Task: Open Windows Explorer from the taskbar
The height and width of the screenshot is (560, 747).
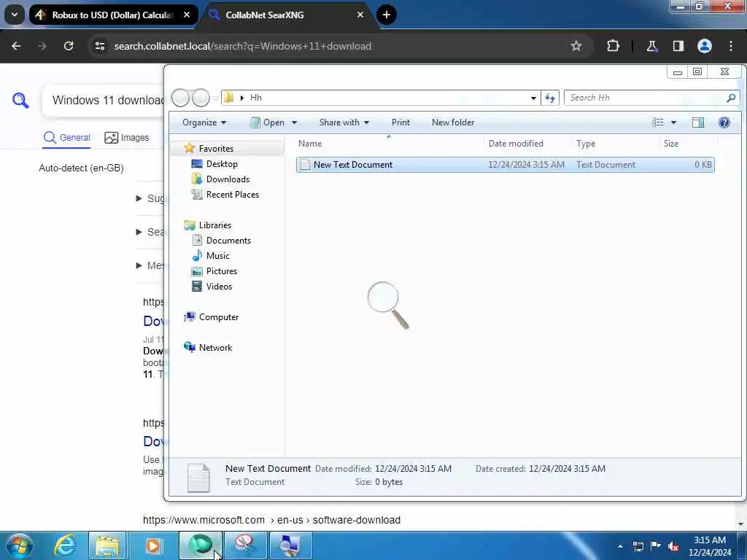Action: (x=108, y=545)
